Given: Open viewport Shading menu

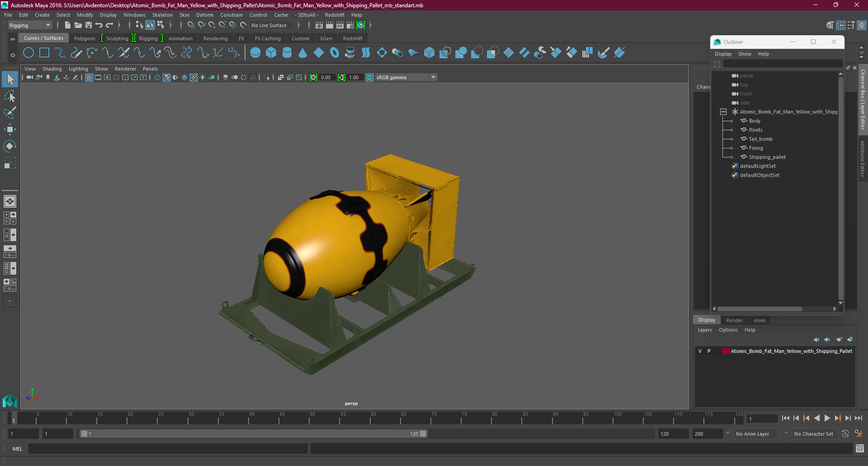Looking at the screenshot, I should click(52, 69).
